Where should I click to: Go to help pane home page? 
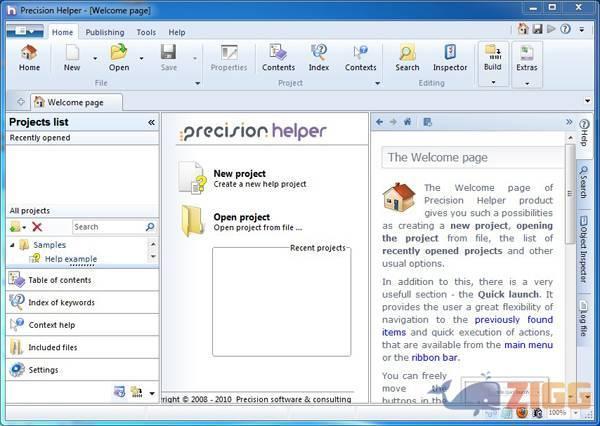click(x=408, y=122)
